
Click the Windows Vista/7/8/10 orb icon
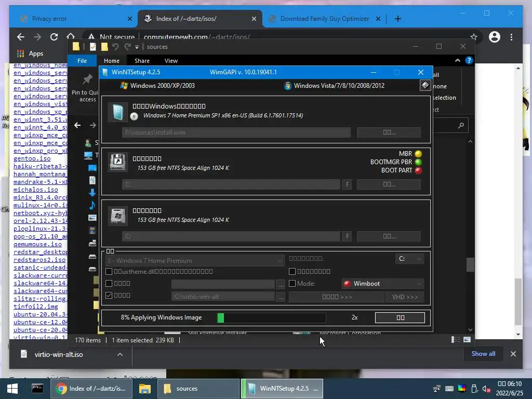[x=287, y=86]
